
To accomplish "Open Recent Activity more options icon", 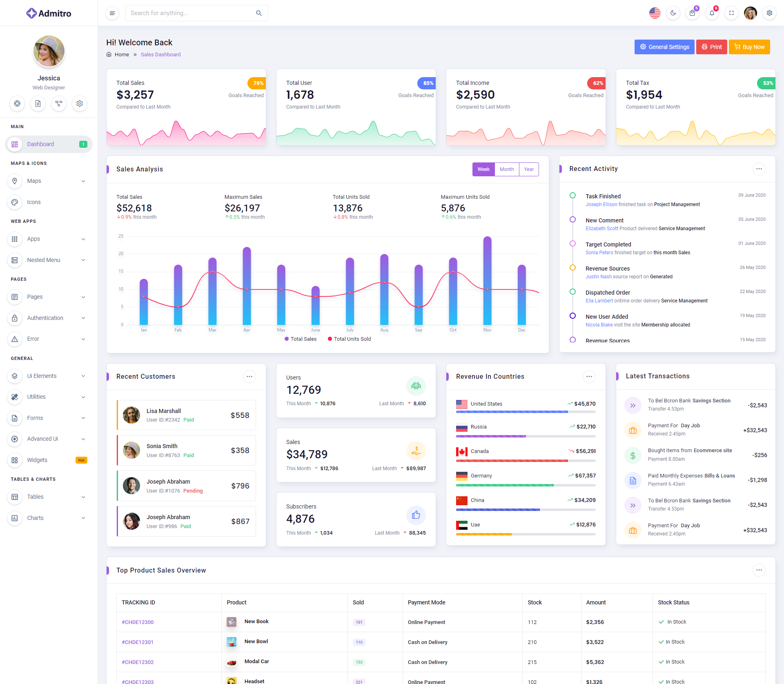I will click(759, 169).
